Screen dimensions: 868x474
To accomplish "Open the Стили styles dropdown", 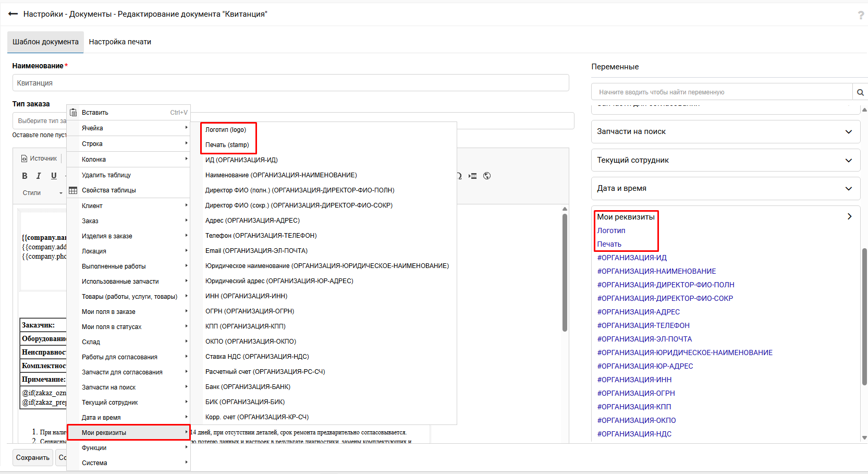I will [43, 193].
